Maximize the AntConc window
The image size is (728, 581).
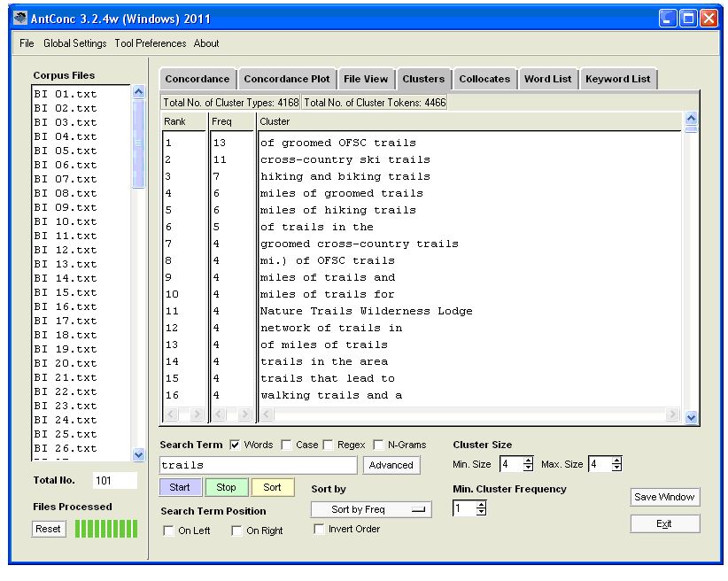click(x=688, y=19)
